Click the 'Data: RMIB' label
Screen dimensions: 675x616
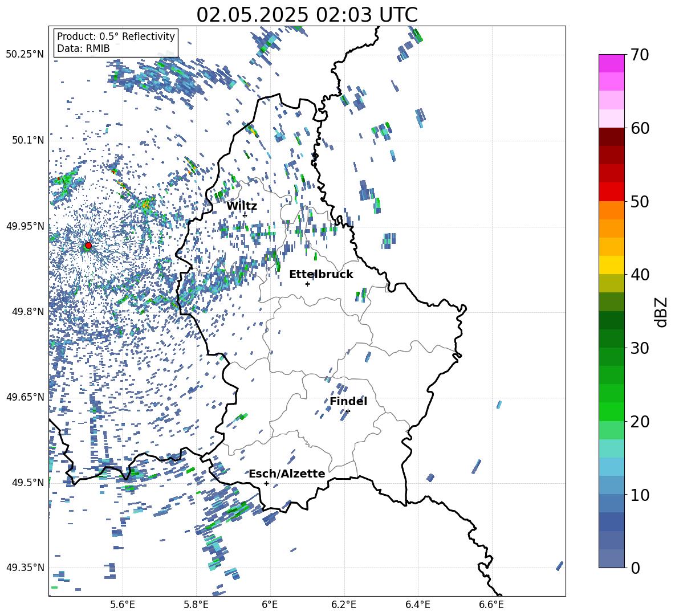pyautogui.click(x=83, y=48)
